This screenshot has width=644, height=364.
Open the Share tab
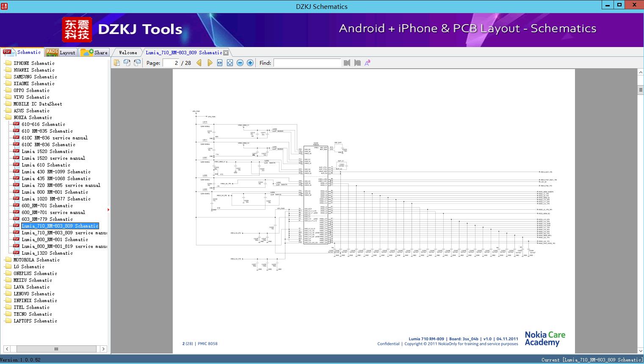(94, 53)
